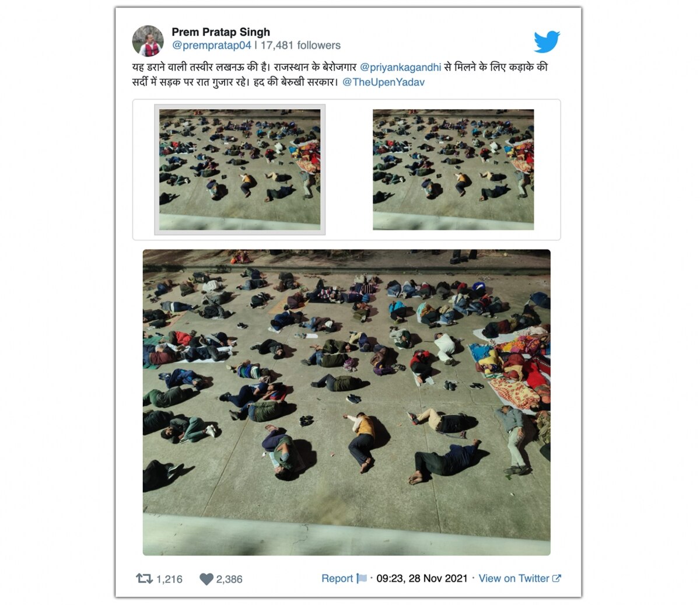The width and height of the screenshot is (700, 605).
Task: Click the Hindi tweet text body
Action: click(340, 75)
